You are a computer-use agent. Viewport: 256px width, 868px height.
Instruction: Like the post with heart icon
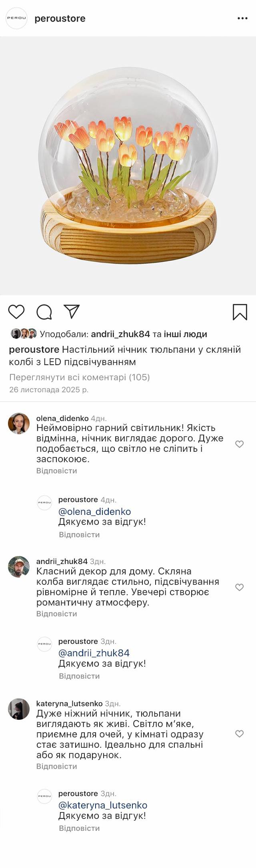(x=16, y=312)
